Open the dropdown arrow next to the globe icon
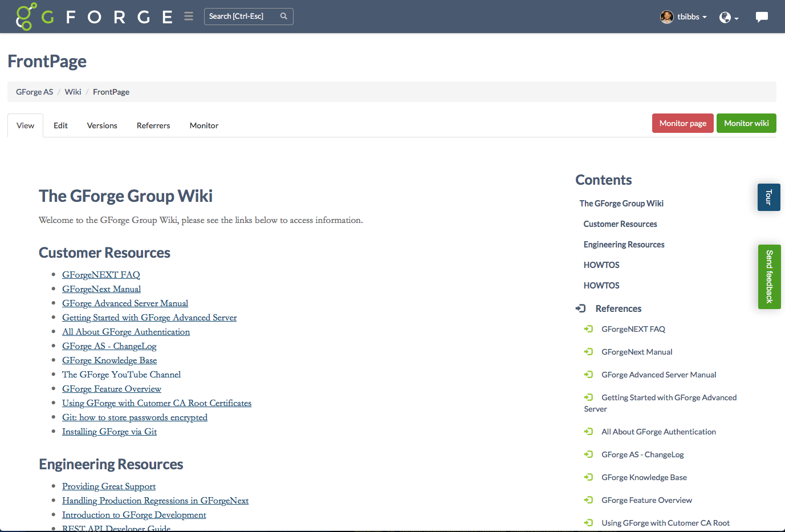785x532 pixels. pos(735,19)
